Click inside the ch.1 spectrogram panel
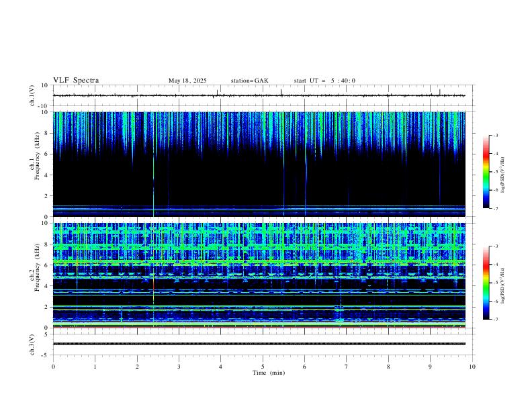 click(259, 164)
